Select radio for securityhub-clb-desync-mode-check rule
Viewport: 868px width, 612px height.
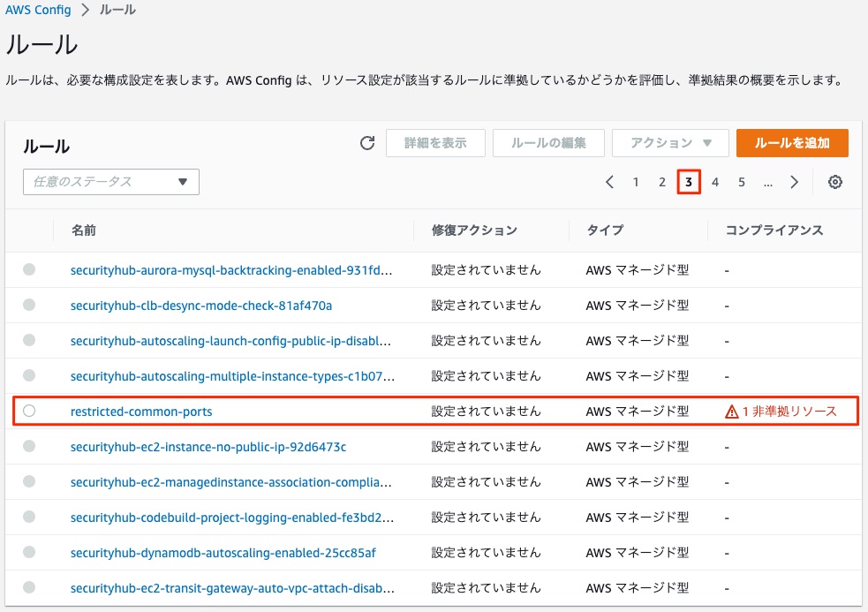29,305
